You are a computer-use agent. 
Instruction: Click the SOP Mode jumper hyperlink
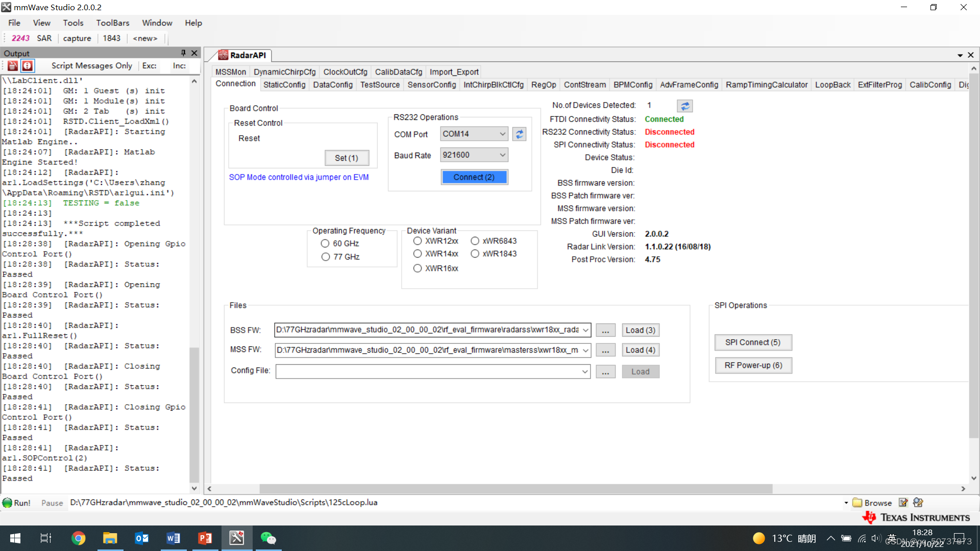(x=299, y=177)
